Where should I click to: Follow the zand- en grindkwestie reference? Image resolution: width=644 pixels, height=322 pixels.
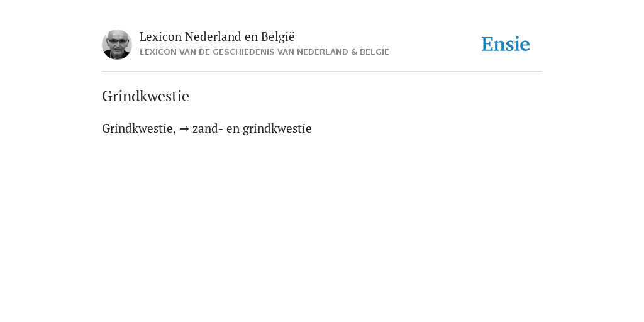[x=252, y=128]
